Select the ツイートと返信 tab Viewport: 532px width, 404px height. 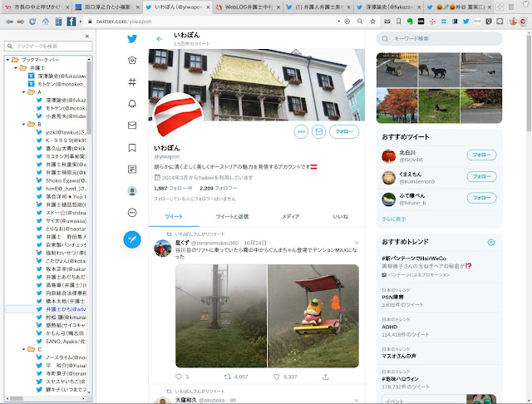[x=232, y=216]
